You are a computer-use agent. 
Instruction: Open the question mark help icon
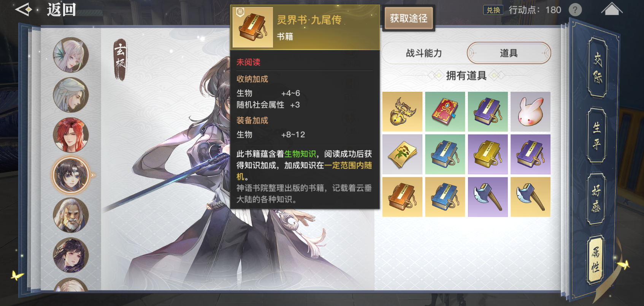[x=575, y=10]
